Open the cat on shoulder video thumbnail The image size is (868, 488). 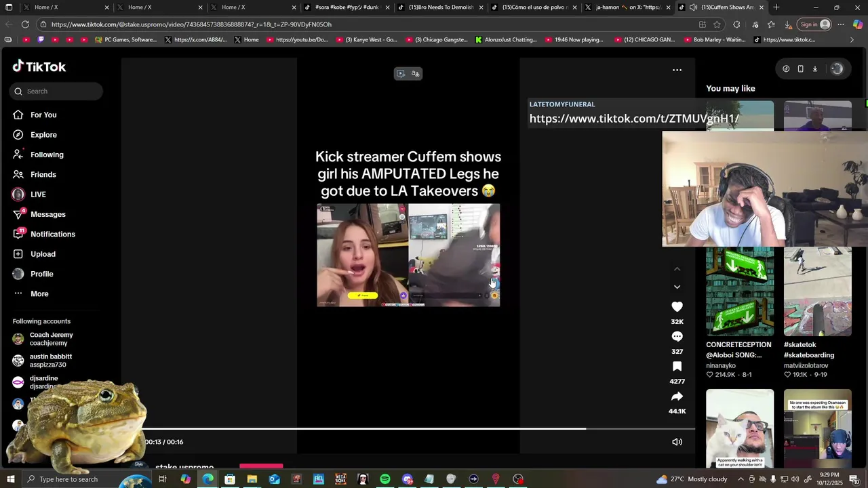coord(740,428)
